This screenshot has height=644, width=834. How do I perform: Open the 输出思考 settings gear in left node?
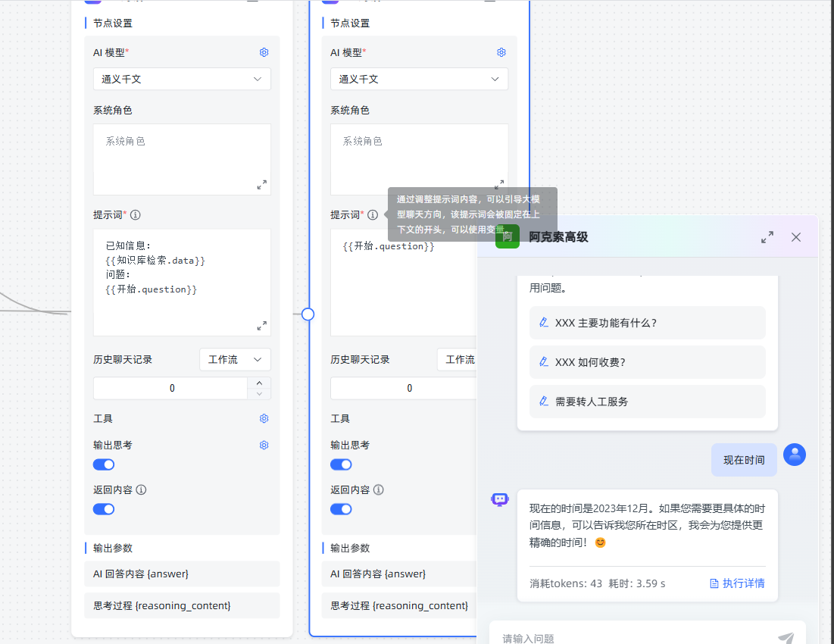click(264, 445)
